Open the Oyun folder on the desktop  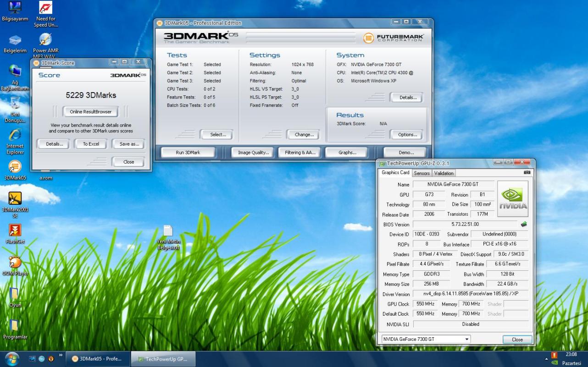[15, 297]
